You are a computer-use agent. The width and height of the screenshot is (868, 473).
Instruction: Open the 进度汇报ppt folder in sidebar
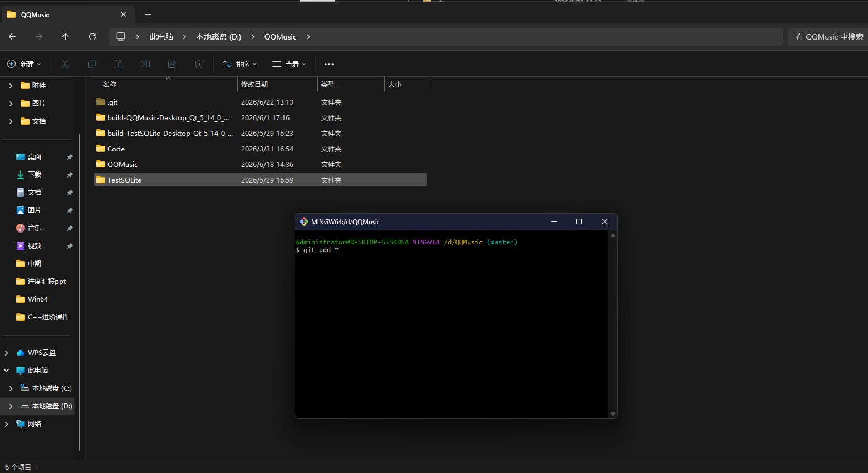[x=47, y=282]
